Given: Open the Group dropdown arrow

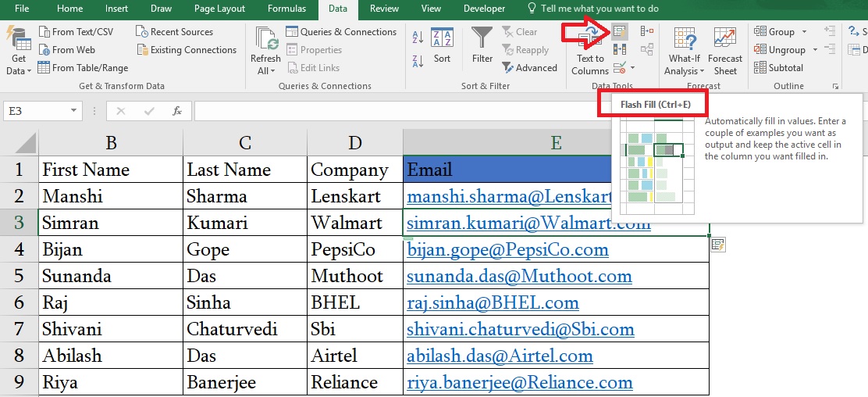Looking at the screenshot, I should coord(805,31).
